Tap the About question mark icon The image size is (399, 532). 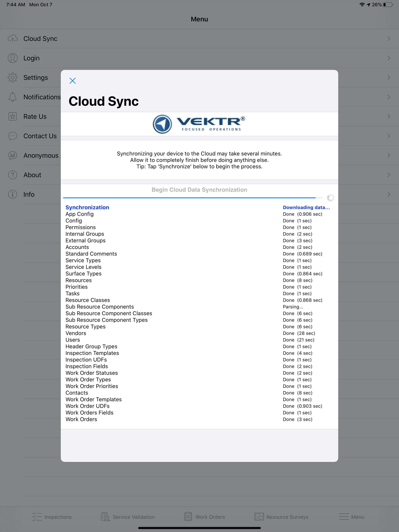tap(12, 175)
